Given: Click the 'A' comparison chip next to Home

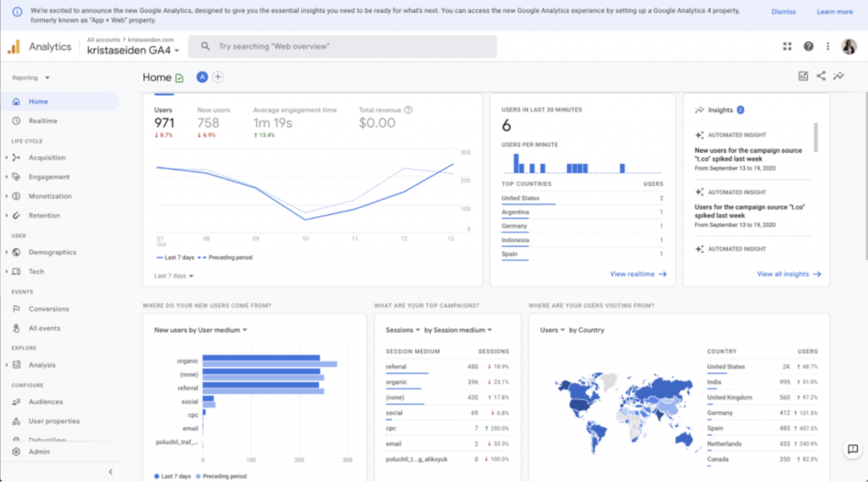Looking at the screenshot, I should coord(202,77).
